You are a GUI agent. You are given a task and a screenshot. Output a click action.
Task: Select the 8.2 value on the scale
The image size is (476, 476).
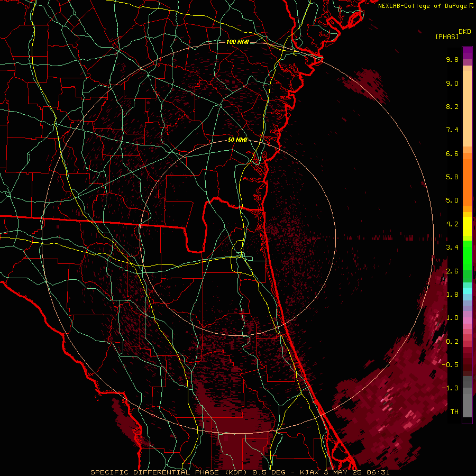pos(452,106)
